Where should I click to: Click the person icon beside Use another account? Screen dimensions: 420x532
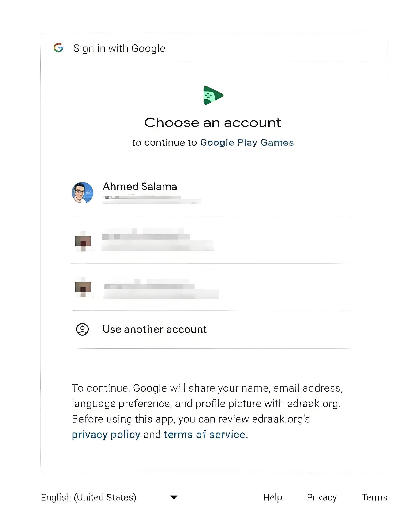82,329
